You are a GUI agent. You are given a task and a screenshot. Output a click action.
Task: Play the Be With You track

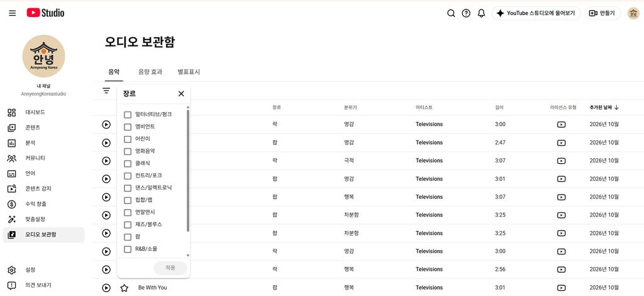(x=106, y=287)
